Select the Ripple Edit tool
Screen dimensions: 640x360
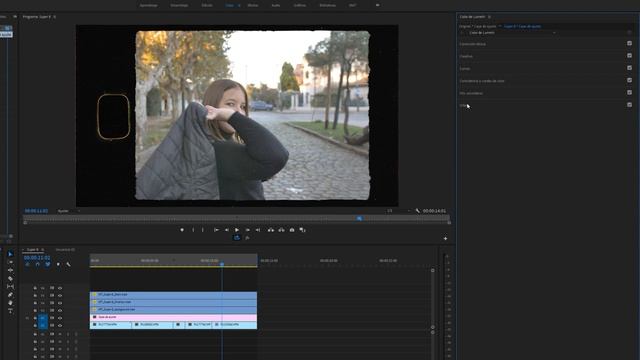coord(10,270)
